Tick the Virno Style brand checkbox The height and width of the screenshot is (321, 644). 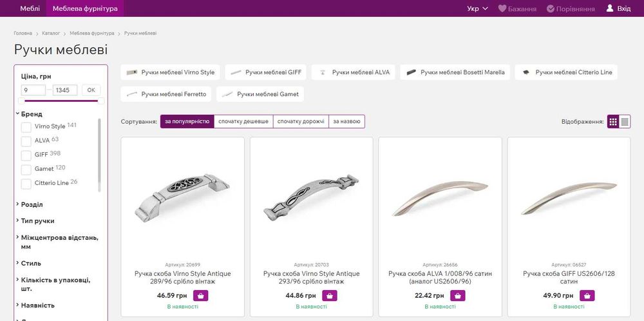(x=26, y=126)
